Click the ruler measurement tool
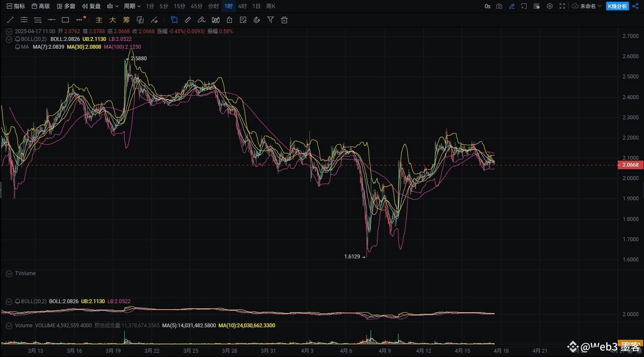This screenshot has height=357, width=644. [188, 20]
